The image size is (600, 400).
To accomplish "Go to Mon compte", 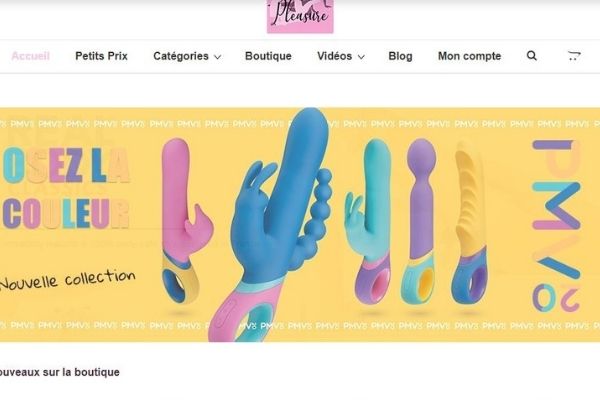I will click(470, 56).
